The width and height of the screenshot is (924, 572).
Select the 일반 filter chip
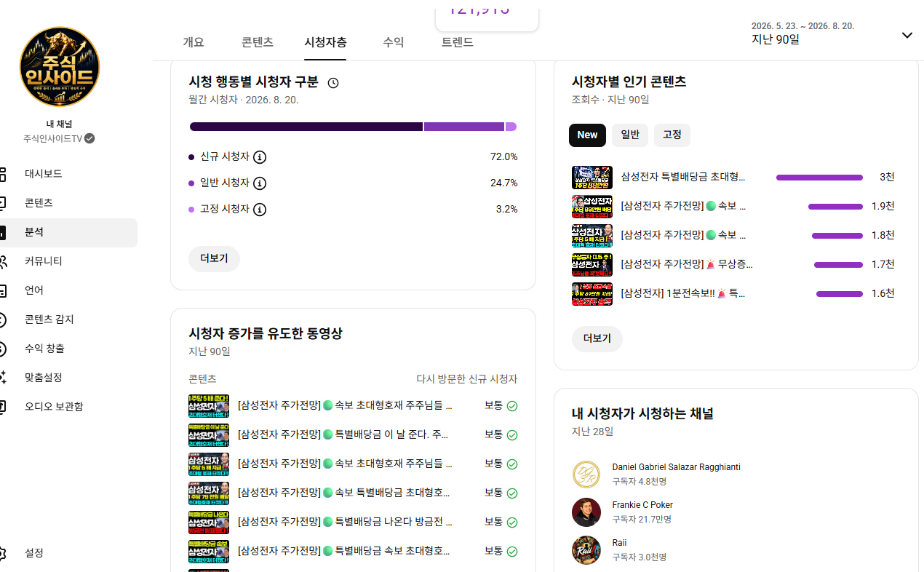tap(630, 135)
